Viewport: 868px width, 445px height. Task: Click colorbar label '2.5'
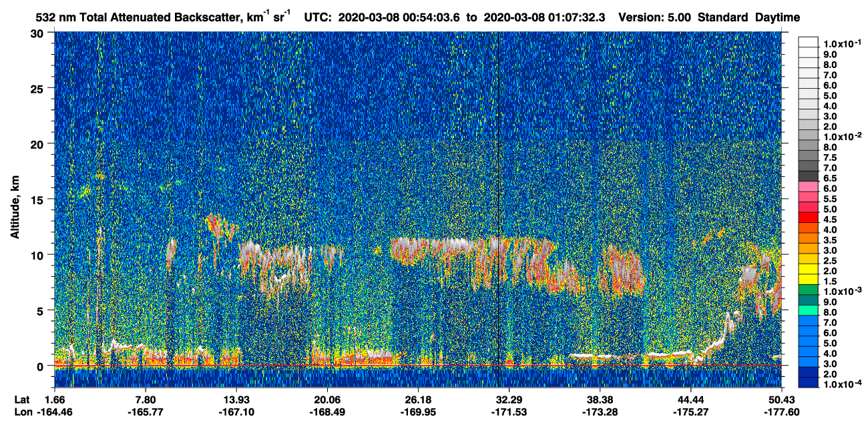[x=830, y=261]
